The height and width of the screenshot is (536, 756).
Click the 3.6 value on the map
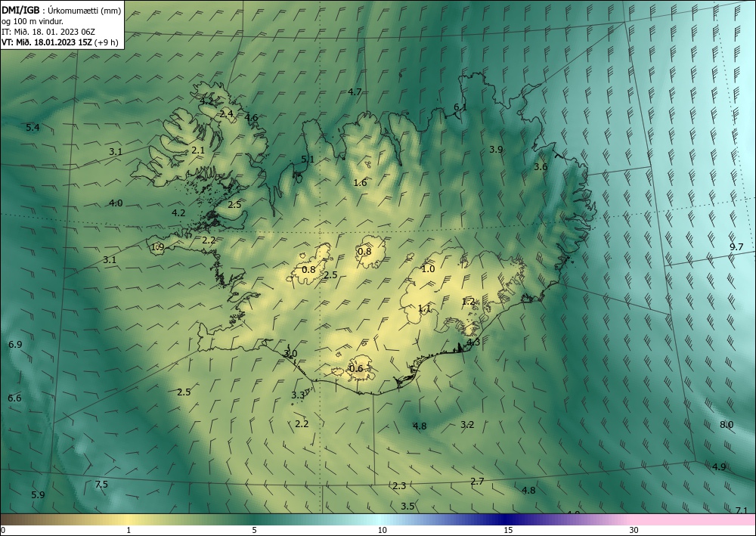tap(541, 167)
